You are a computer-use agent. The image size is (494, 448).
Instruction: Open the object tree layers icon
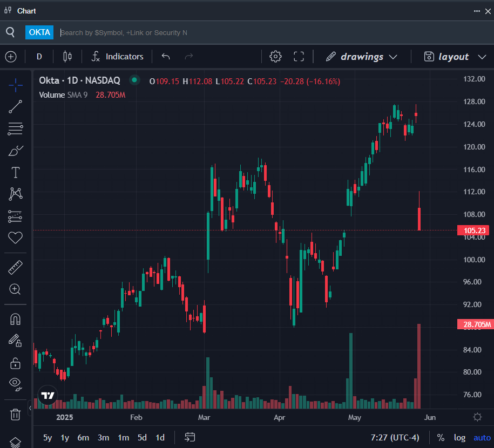point(15,442)
